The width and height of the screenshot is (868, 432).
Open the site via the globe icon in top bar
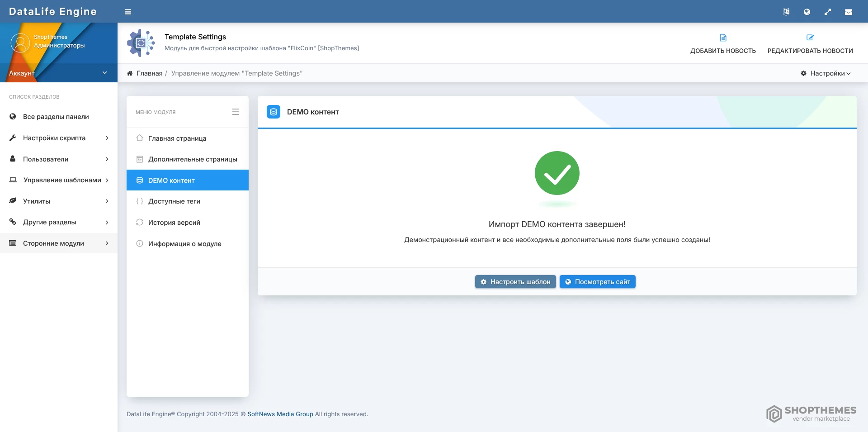(807, 12)
